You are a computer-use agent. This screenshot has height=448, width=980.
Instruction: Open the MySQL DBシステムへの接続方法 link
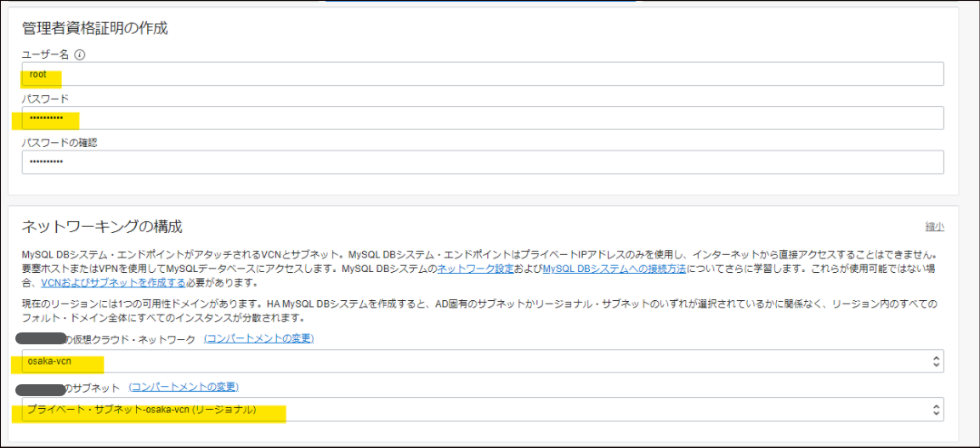[615, 269]
